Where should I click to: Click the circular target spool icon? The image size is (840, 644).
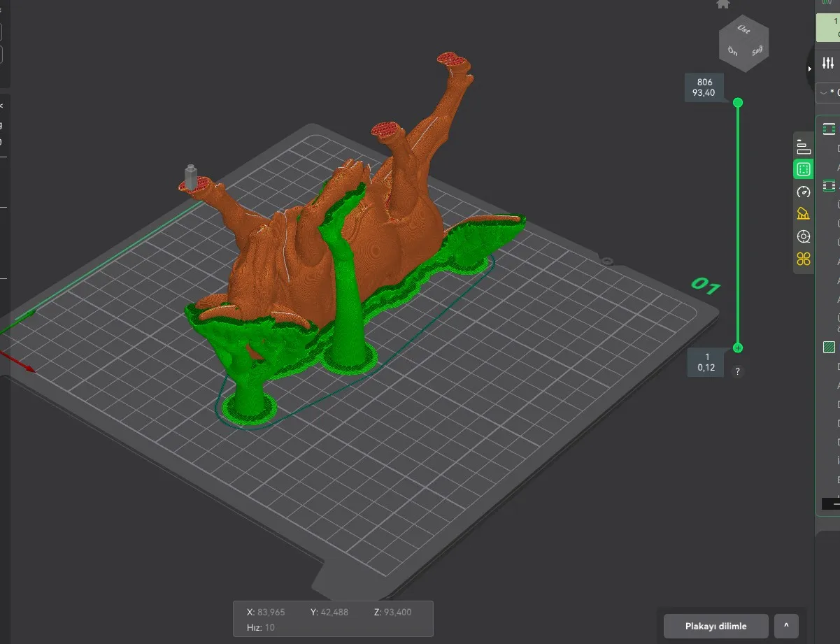pyautogui.click(x=804, y=236)
